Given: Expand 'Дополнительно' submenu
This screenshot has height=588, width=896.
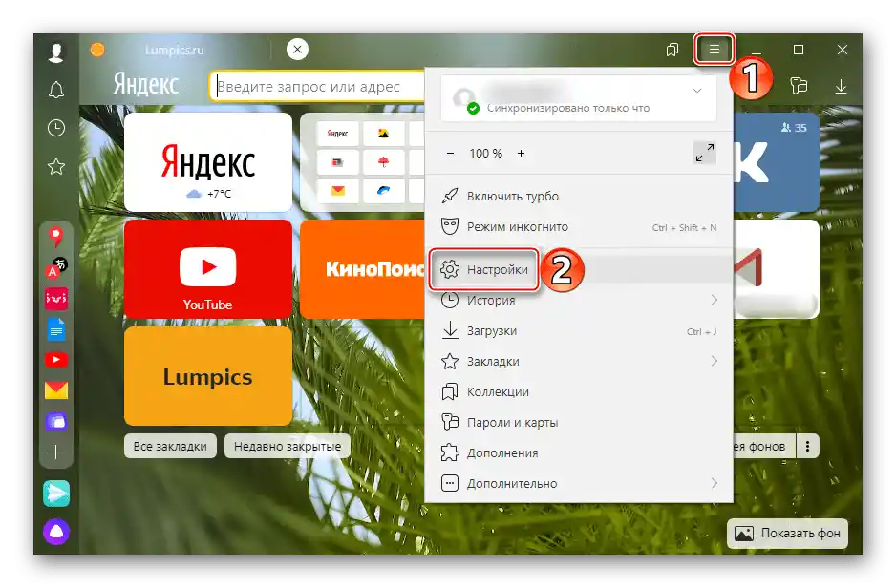Looking at the screenshot, I should (x=579, y=483).
